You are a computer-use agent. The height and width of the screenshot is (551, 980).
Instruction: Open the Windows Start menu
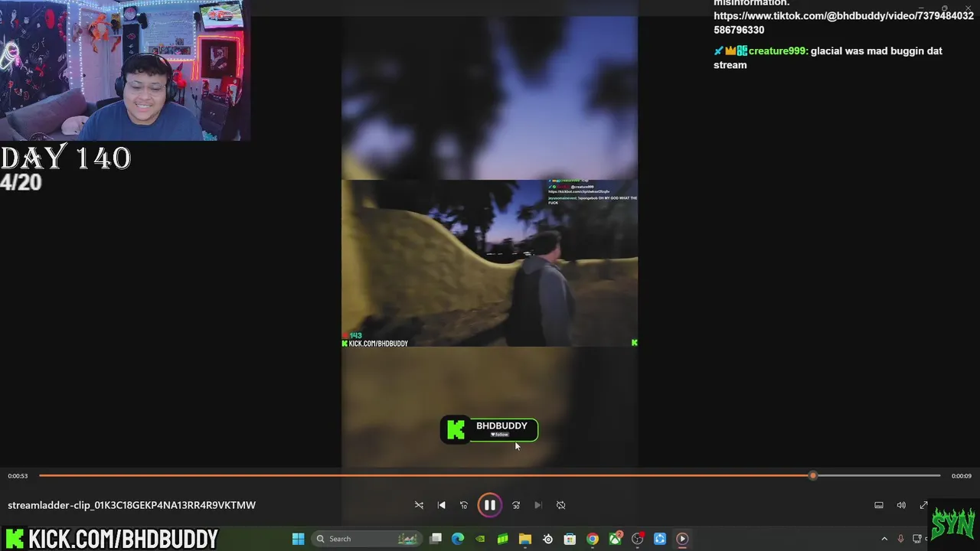pos(298,539)
